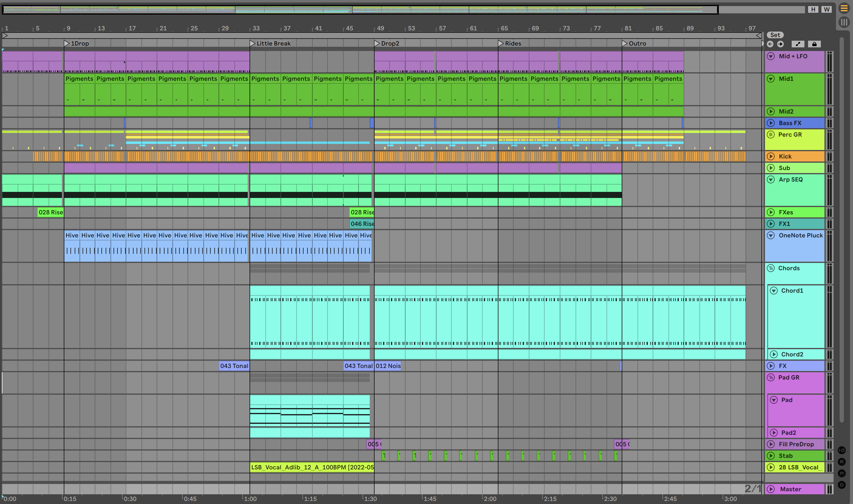The image size is (853, 504).
Task: Click the Lock Envelopes padlock icon
Action: pyautogui.click(x=814, y=44)
